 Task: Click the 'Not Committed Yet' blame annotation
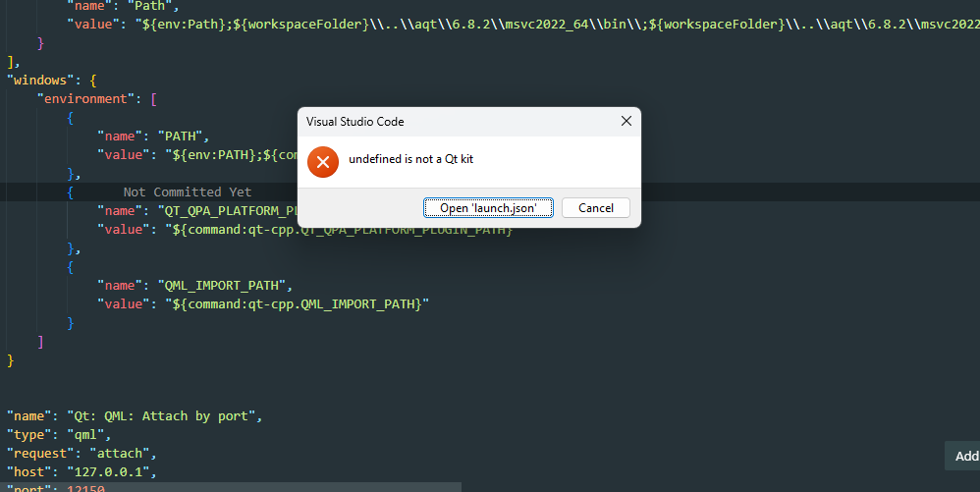point(188,191)
